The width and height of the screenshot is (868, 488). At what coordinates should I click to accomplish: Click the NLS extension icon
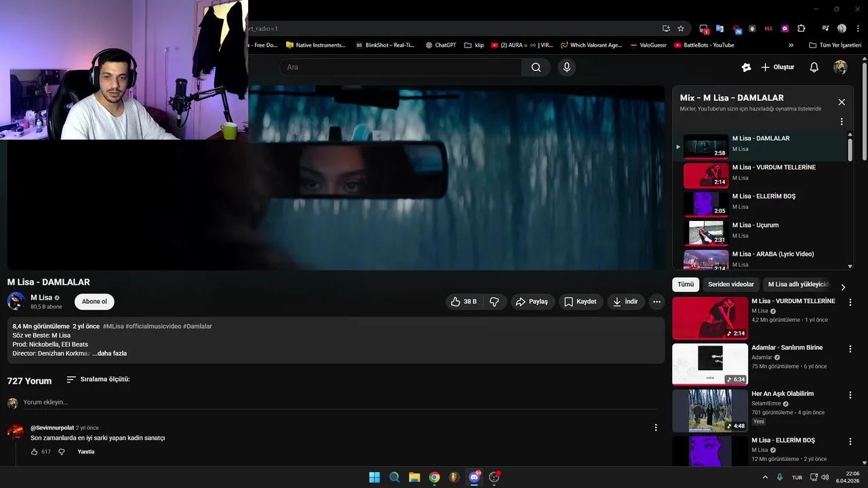point(768,28)
